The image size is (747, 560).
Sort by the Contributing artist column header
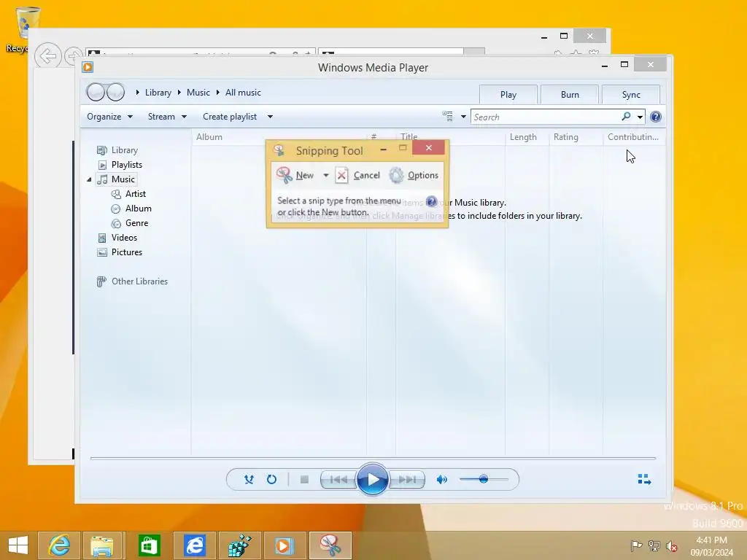pyautogui.click(x=633, y=137)
